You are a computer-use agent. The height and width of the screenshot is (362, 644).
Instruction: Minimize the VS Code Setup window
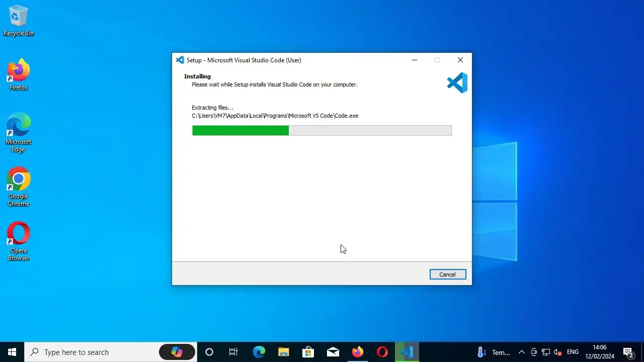click(415, 60)
